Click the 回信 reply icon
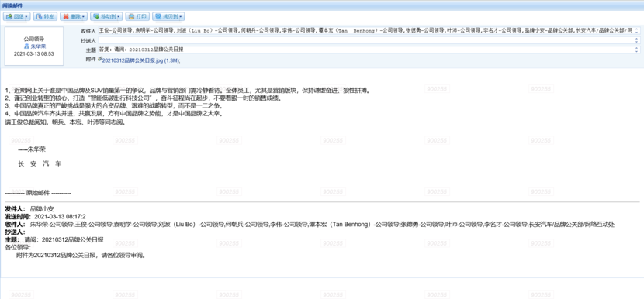The image size is (644, 299). point(9,17)
